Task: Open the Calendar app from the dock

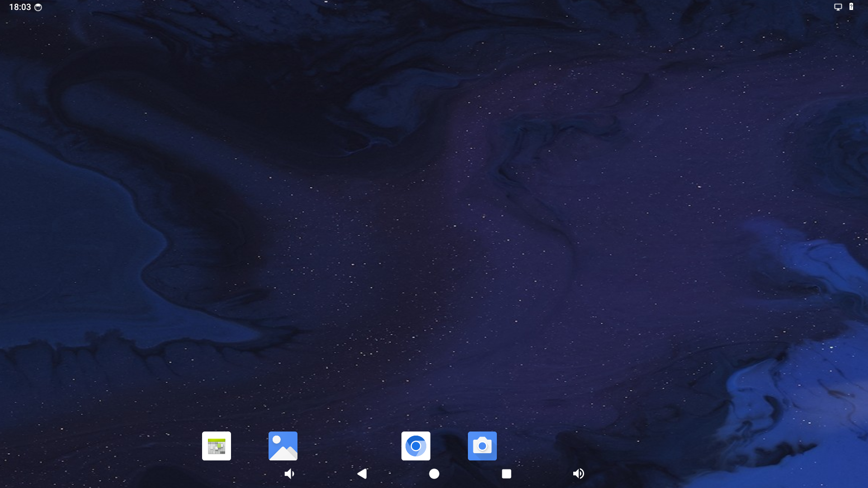Action: (216, 446)
